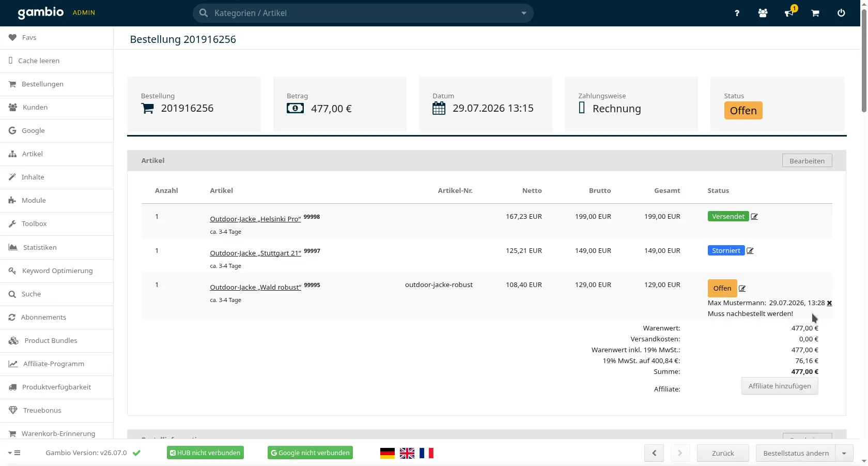Open Cache leeren in sidebar
This screenshot has height=466, width=868.
click(57, 61)
